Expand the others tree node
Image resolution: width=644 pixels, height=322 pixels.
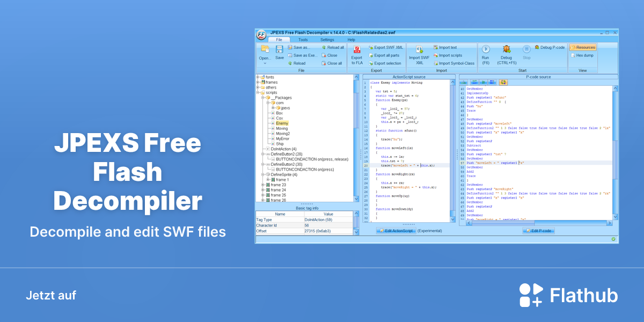tap(258, 87)
